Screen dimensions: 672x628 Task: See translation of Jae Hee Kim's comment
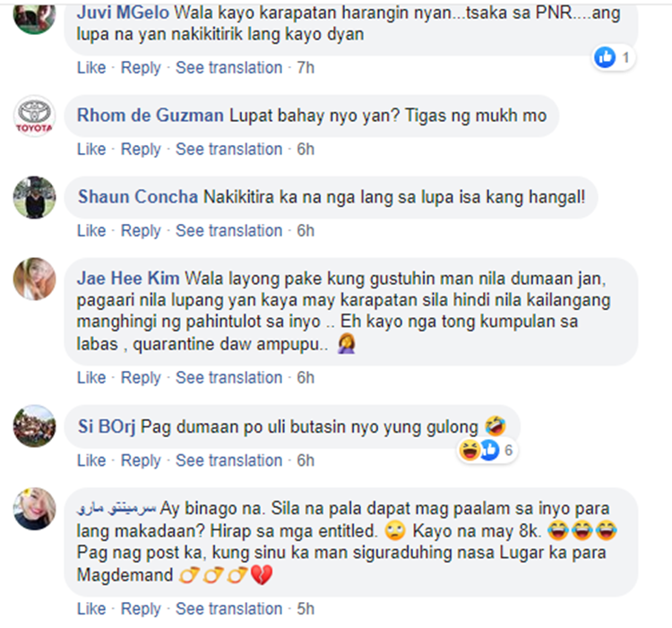pos(228,377)
